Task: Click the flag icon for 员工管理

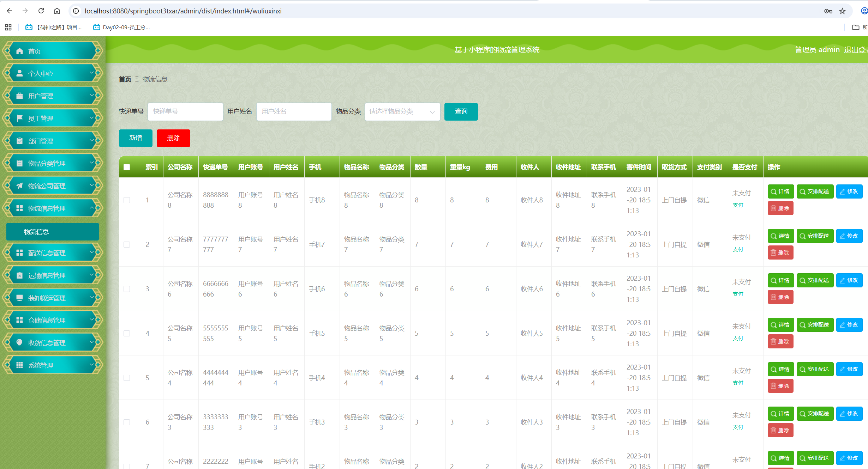Action: click(20, 118)
